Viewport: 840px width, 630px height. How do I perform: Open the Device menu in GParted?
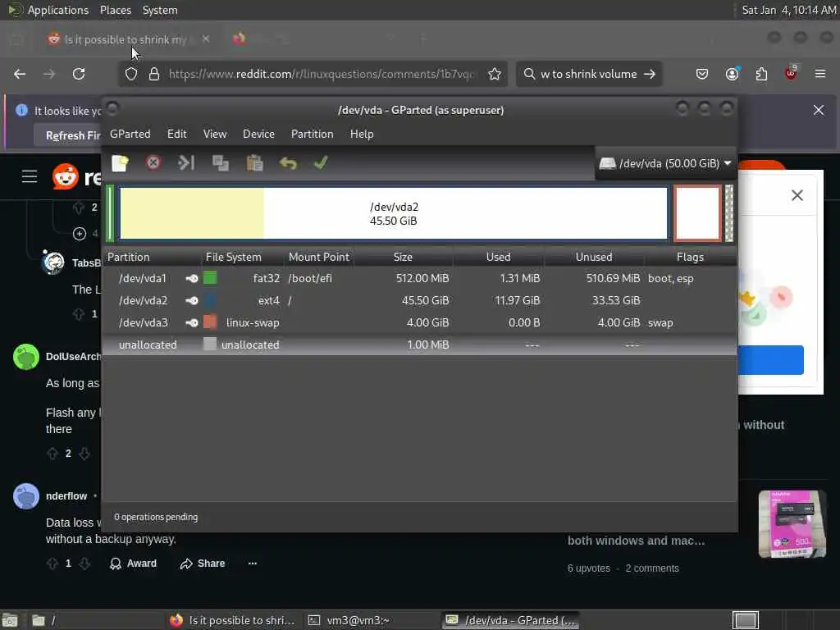[x=258, y=134]
